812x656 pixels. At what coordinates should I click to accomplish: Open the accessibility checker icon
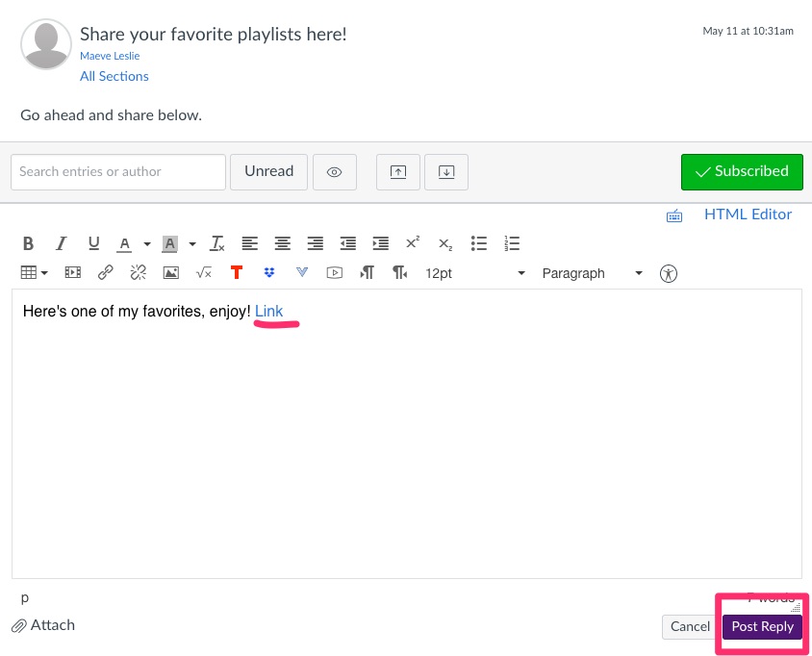tap(670, 273)
